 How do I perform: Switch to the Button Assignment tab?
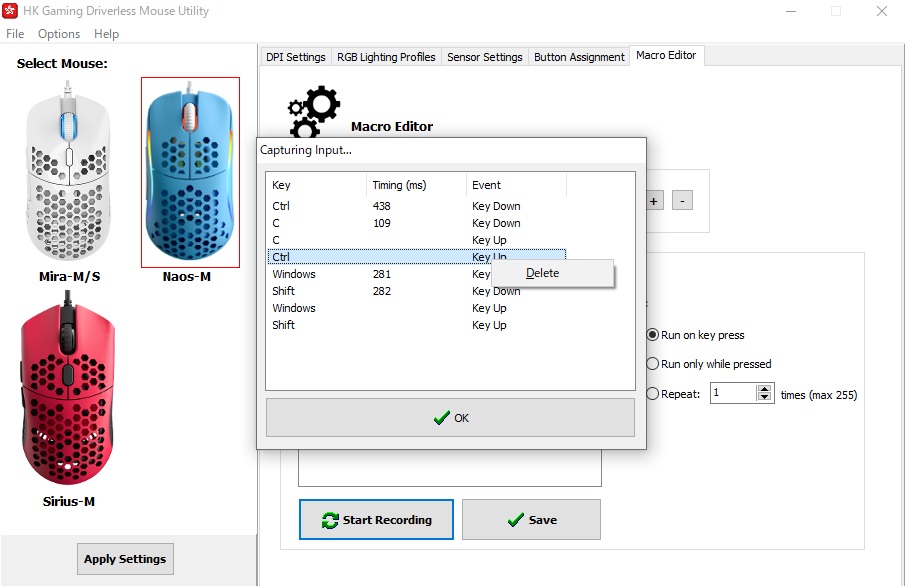[x=579, y=57]
